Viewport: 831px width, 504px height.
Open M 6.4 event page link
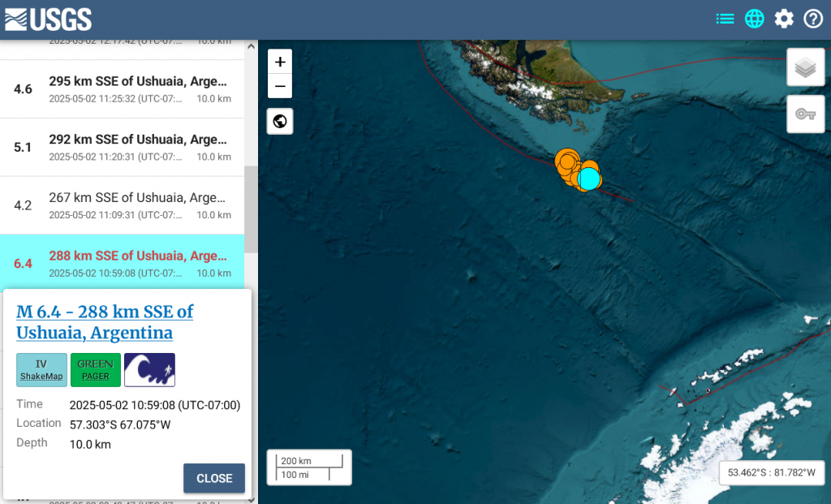coord(105,321)
